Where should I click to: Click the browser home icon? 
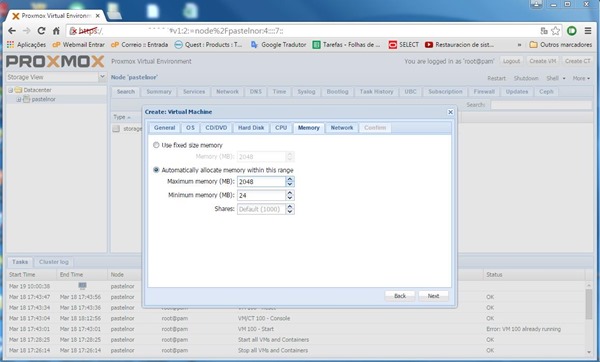(56, 31)
